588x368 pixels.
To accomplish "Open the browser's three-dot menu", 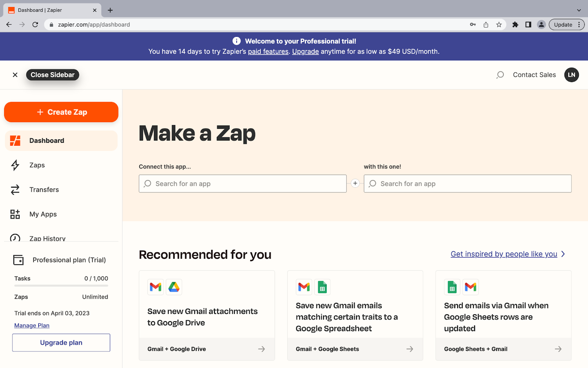I will point(580,25).
